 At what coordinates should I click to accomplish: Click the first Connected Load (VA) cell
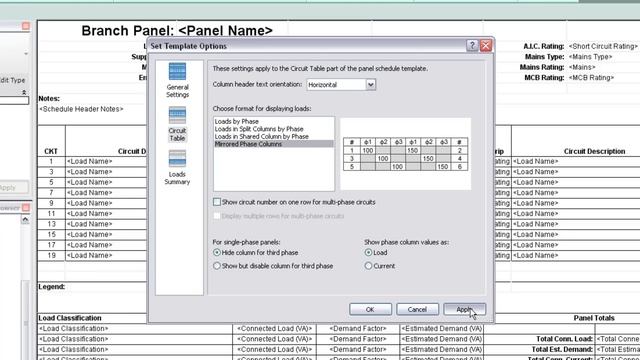click(x=274, y=329)
